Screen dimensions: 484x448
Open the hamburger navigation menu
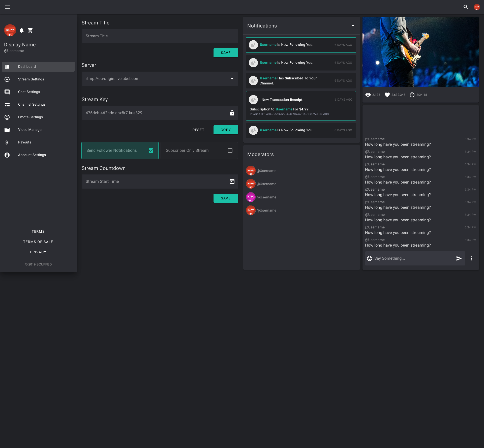pos(8,7)
